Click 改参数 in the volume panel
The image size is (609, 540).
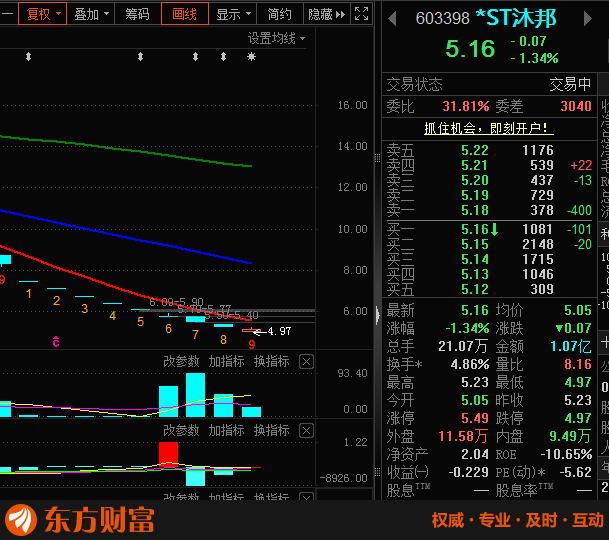[x=181, y=361]
